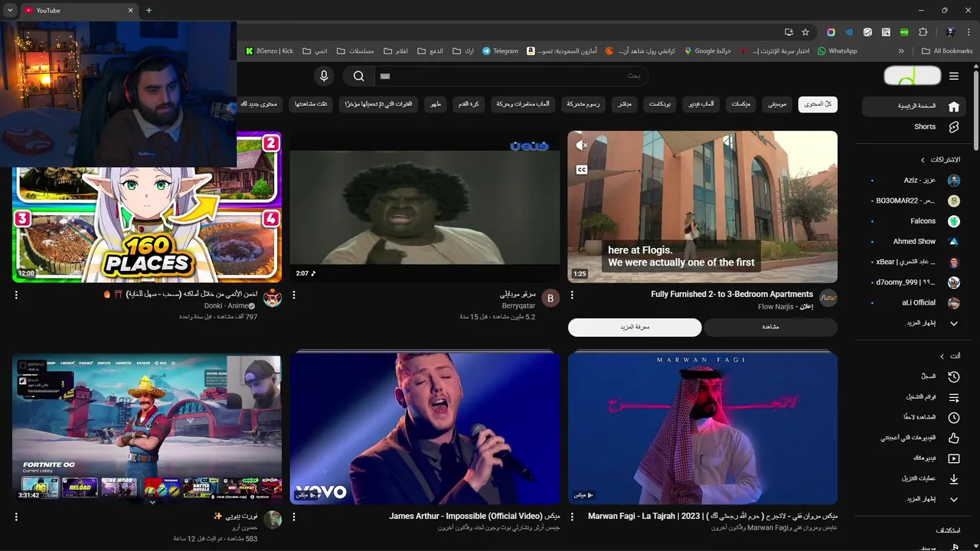Select the 'موسيقى' filter chip
Image resolution: width=980 pixels, height=551 pixels.
pos(777,104)
